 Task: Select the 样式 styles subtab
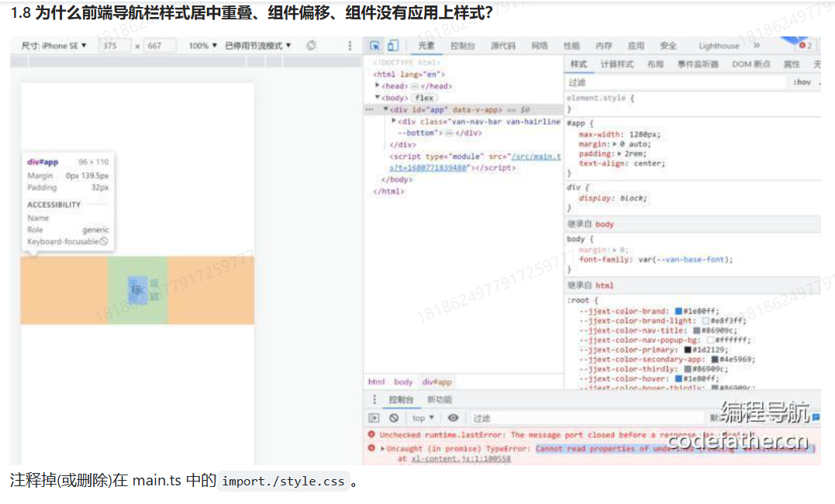[579, 64]
